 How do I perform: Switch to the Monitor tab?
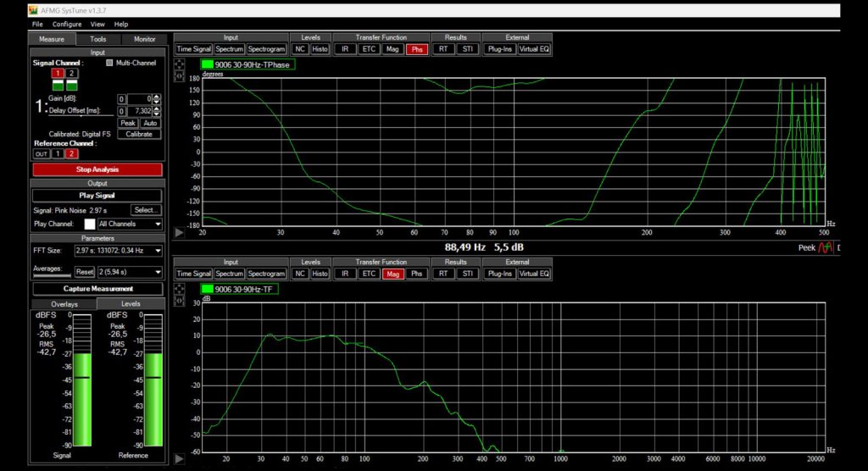pos(144,39)
